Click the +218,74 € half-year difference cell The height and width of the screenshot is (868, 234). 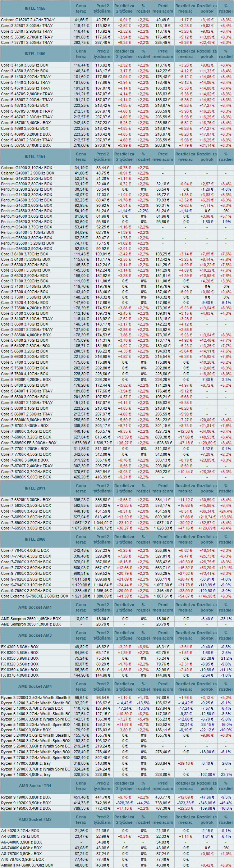tap(207, 517)
